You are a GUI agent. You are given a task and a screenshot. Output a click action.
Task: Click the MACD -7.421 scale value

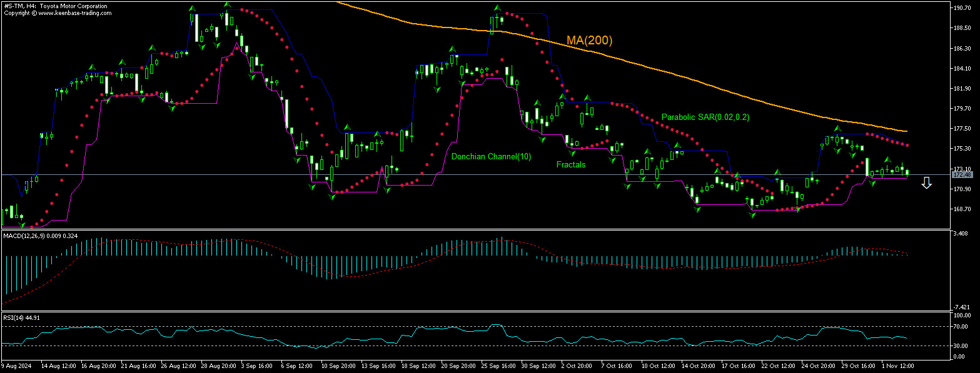962,307
